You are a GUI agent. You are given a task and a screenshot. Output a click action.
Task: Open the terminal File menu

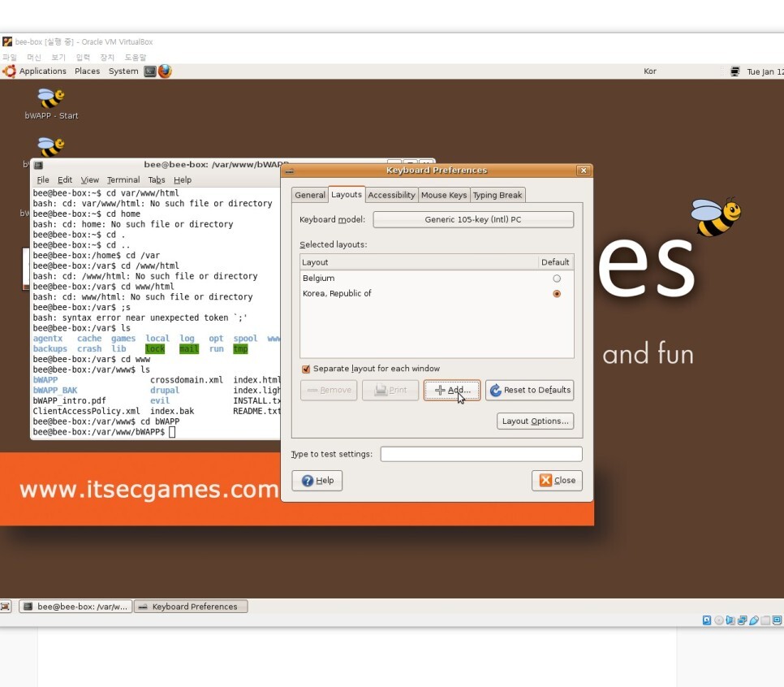[43, 179]
